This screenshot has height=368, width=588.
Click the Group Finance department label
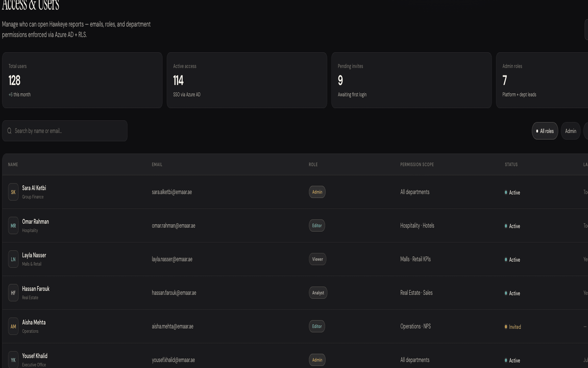pyautogui.click(x=33, y=197)
